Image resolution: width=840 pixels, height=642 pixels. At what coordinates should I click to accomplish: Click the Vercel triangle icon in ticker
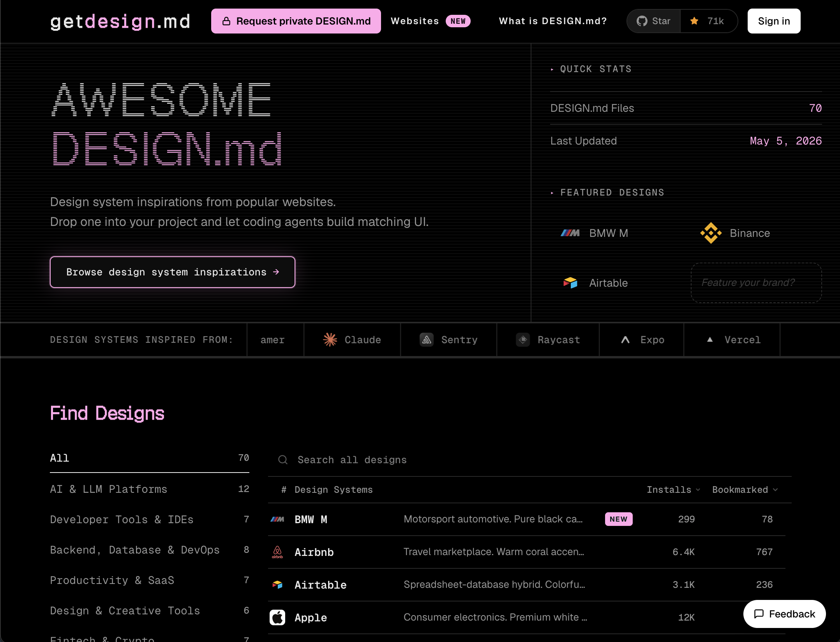(x=710, y=339)
